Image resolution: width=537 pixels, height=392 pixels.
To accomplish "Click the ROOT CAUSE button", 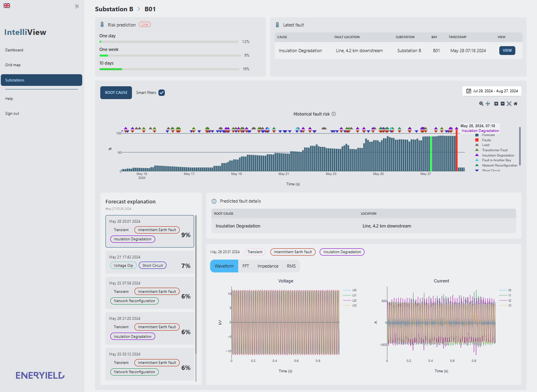I will click(116, 93).
